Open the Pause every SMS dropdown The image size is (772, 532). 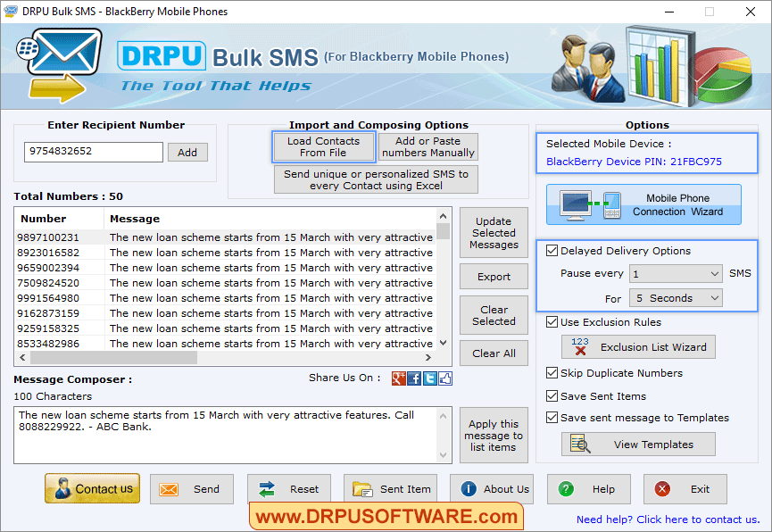(676, 273)
